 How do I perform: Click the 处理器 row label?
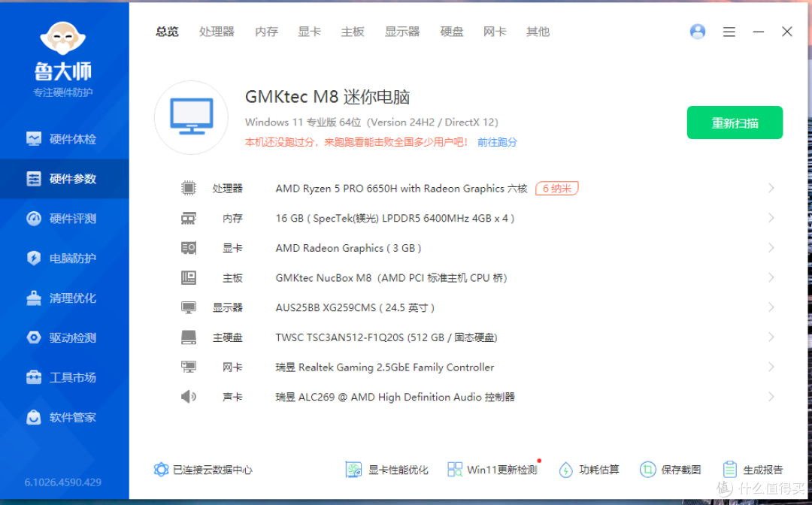pyautogui.click(x=227, y=189)
